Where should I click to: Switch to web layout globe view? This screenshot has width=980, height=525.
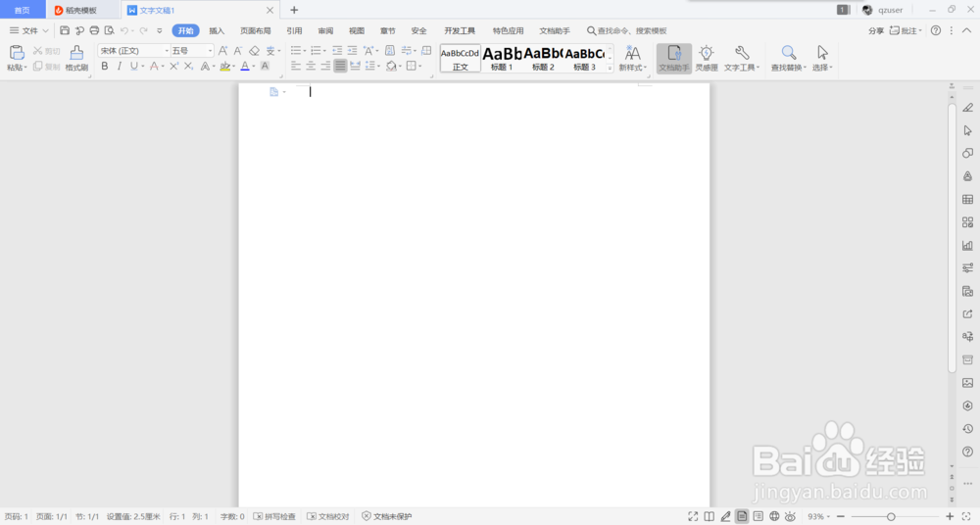(x=774, y=516)
